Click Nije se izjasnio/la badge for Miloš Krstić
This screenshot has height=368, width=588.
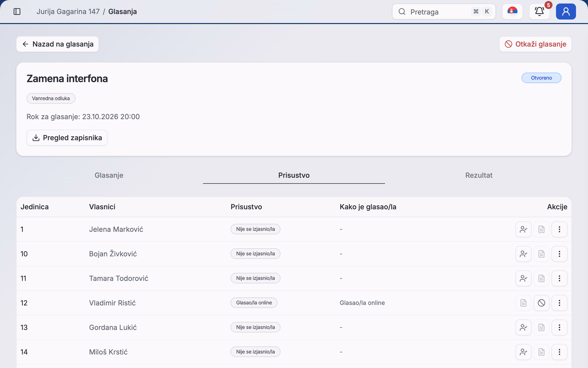coord(255,352)
